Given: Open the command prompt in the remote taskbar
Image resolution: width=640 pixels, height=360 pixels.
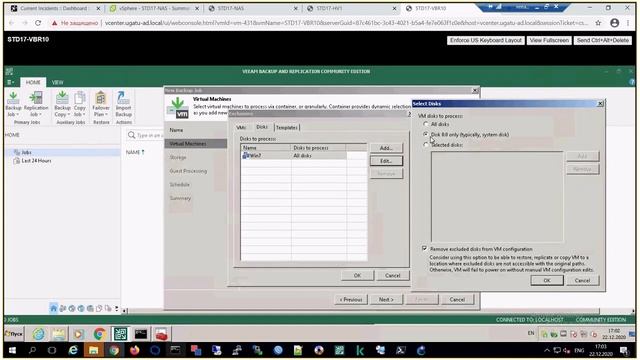Looking at the screenshot, I should click(141, 334).
